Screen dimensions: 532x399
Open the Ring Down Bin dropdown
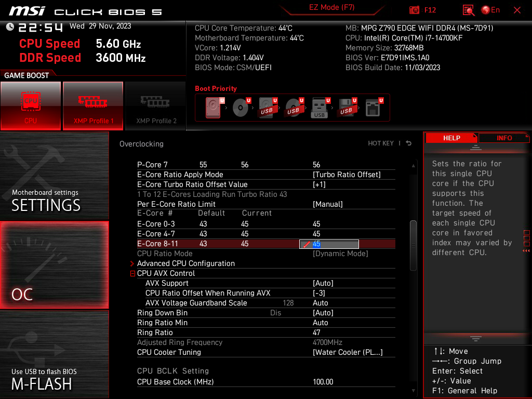[323, 312]
